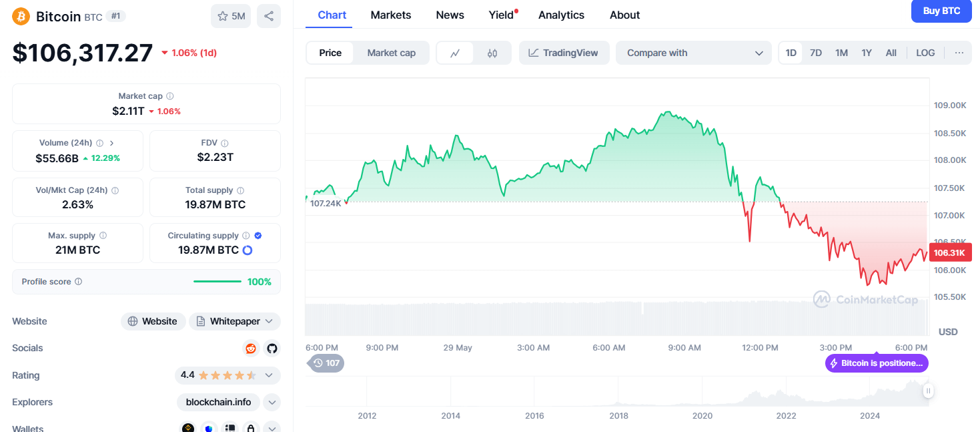Open TradingView chart
Screen dimensions: 980x432
point(564,53)
